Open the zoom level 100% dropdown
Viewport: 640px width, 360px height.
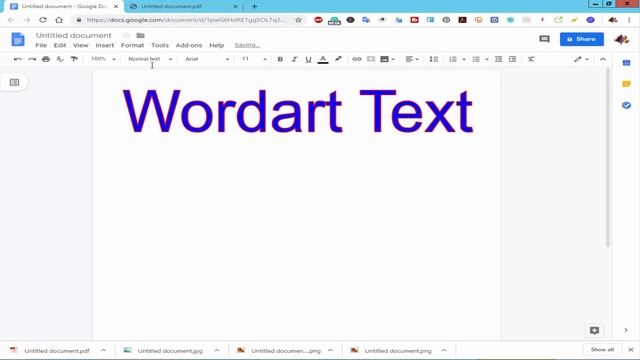tap(103, 59)
